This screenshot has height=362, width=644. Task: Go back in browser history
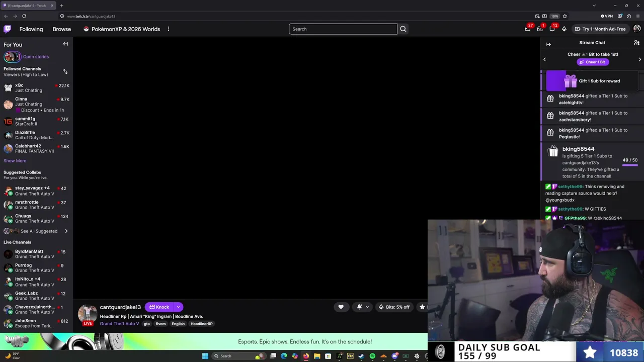coord(6,16)
